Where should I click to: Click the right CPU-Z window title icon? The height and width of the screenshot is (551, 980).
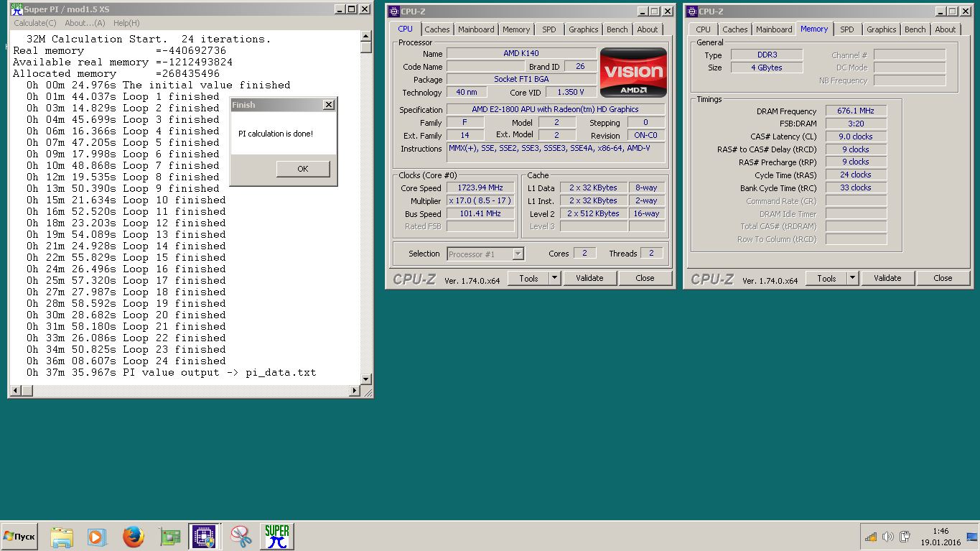691,11
